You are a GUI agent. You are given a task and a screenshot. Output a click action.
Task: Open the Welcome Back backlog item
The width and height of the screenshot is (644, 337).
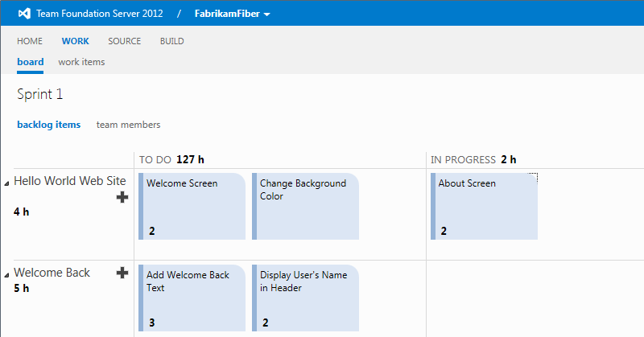click(x=52, y=273)
